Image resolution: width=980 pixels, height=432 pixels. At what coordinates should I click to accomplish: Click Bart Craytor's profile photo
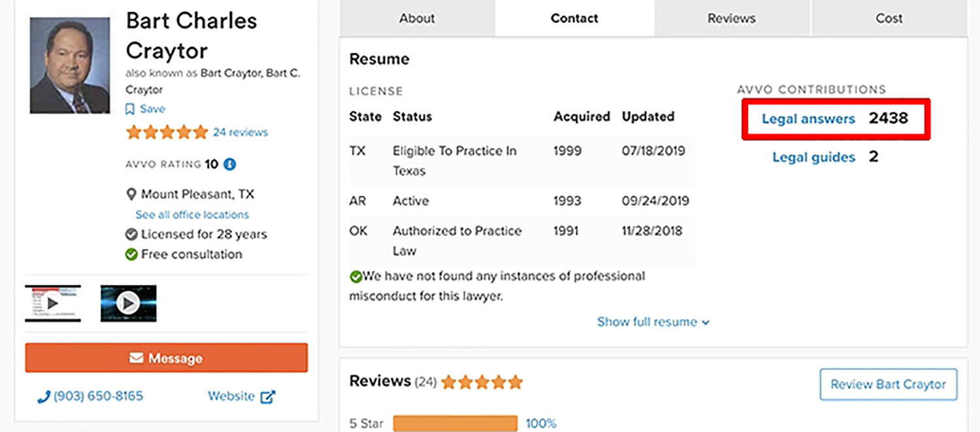[x=69, y=64]
